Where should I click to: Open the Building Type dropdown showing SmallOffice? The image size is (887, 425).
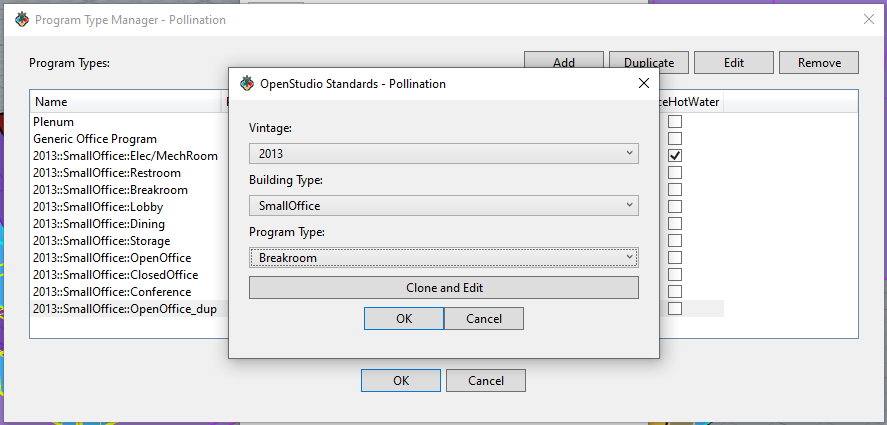click(x=444, y=205)
